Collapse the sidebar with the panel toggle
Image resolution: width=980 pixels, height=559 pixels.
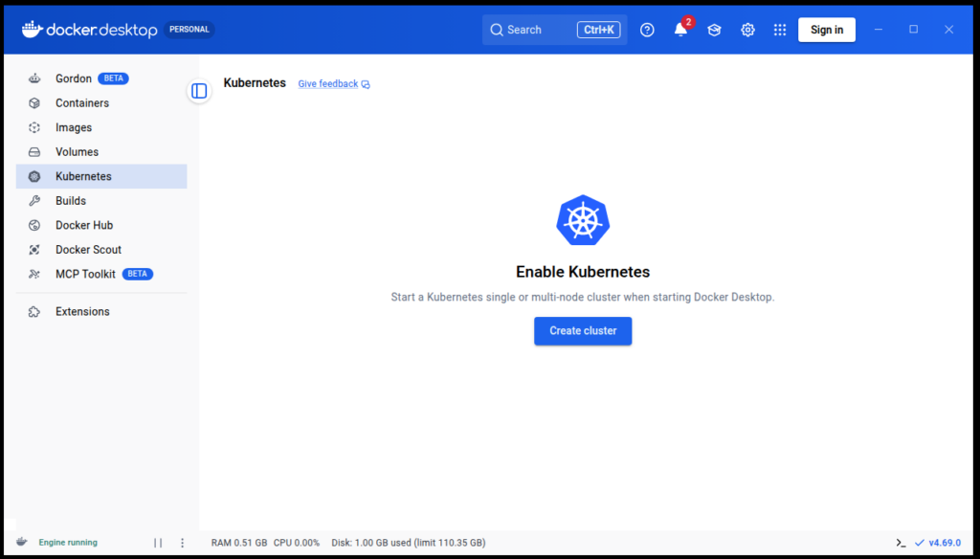pyautogui.click(x=199, y=90)
